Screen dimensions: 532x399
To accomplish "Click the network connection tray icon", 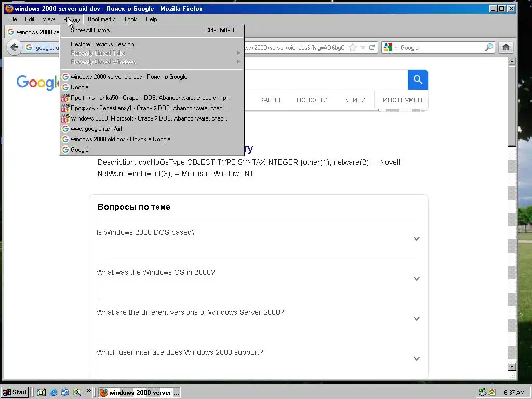I will 483,393.
